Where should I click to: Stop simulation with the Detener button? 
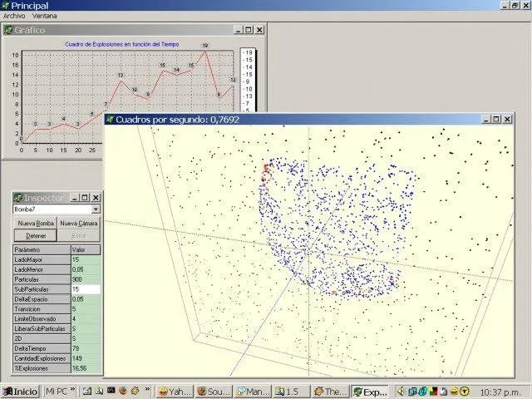pos(36,235)
